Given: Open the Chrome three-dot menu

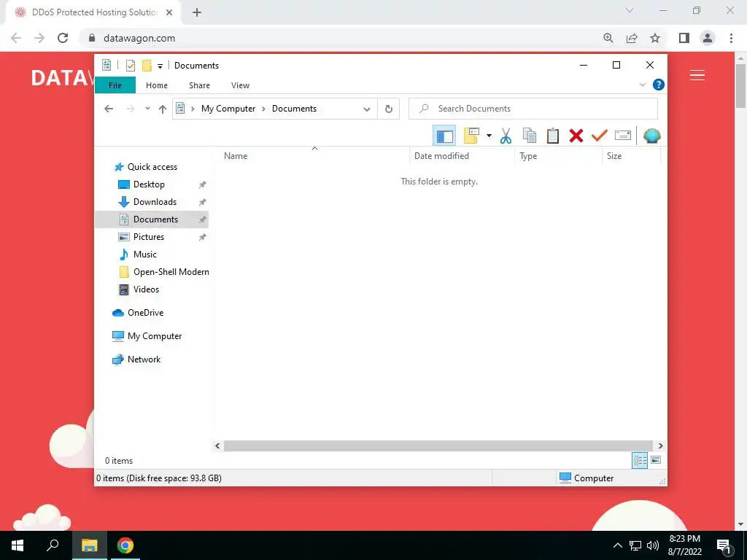Looking at the screenshot, I should [731, 38].
